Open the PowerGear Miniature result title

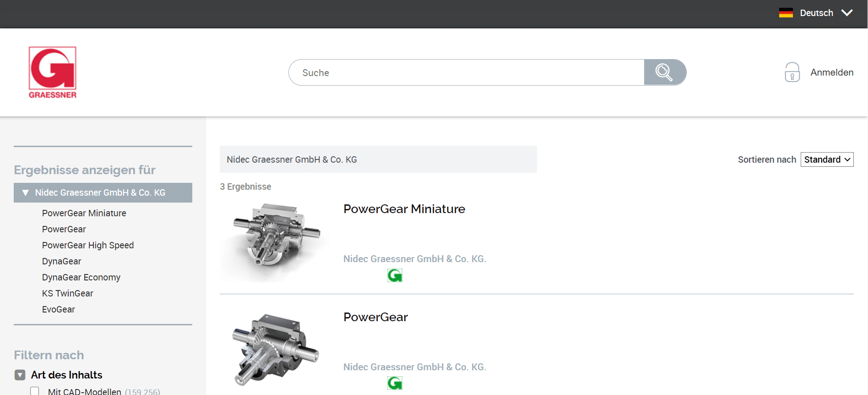(x=404, y=209)
